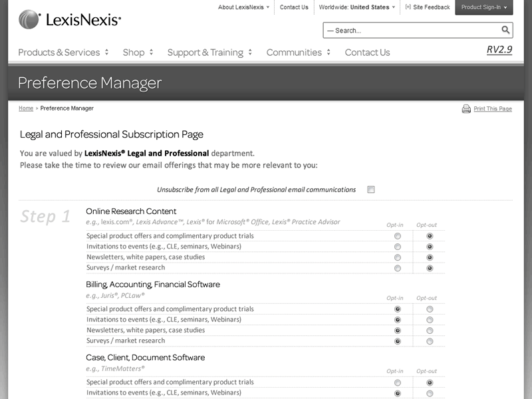Image resolution: width=532 pixels, height=399 pixels.
Task: Opt out of Case, Client software invitations to events
Action: (430, 394)
